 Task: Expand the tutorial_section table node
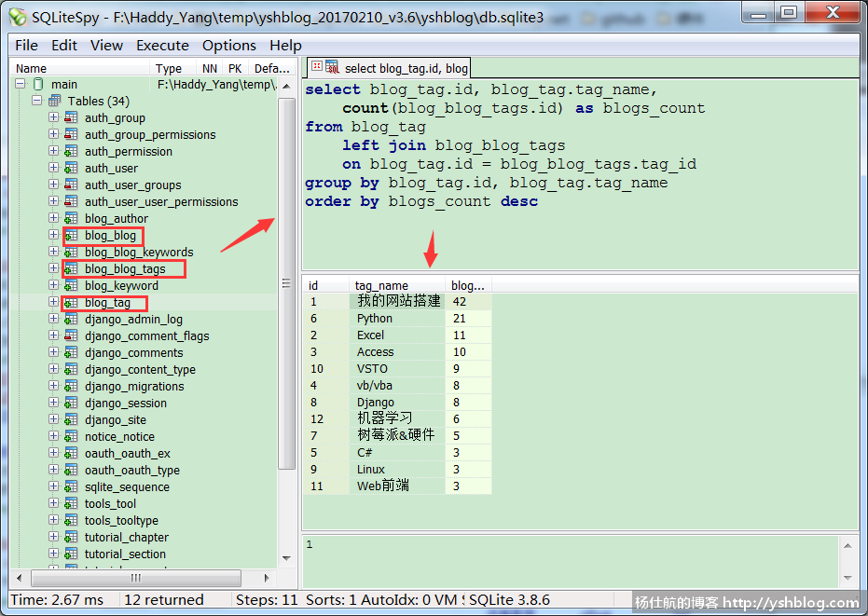[x=54, y=554]
